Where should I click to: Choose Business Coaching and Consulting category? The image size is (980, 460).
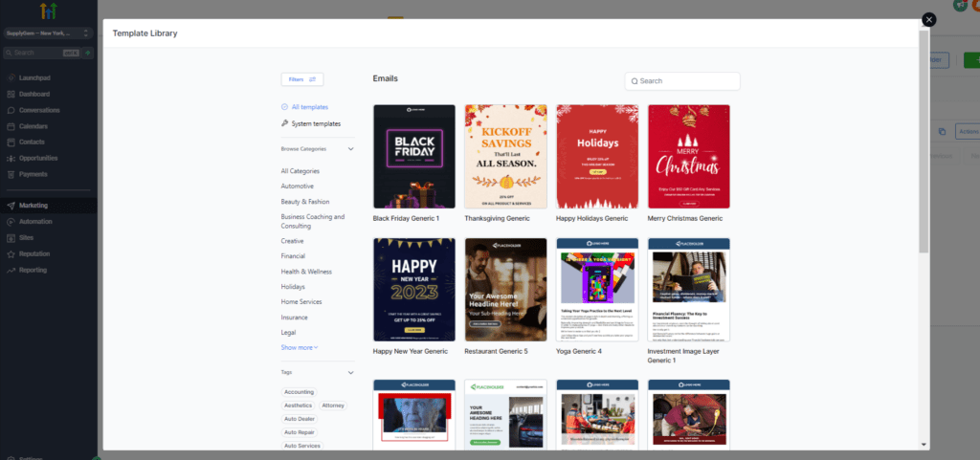[x=313, y=222]
